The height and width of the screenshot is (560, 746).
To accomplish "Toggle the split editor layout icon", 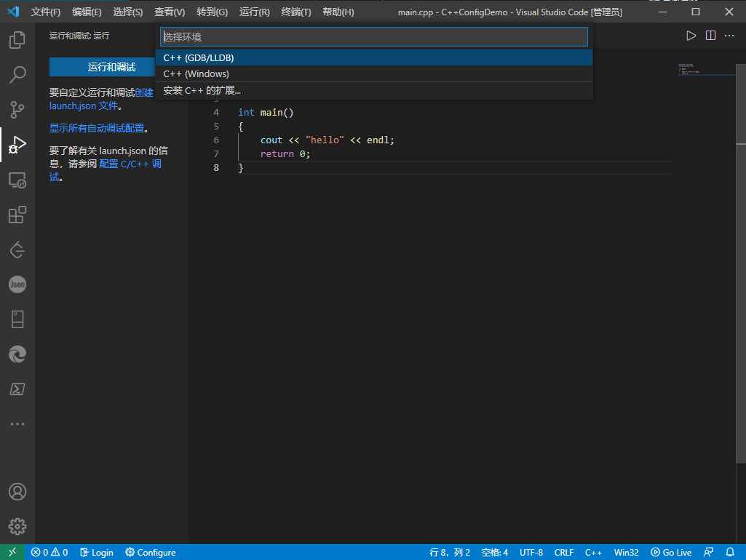I will 710,36.
